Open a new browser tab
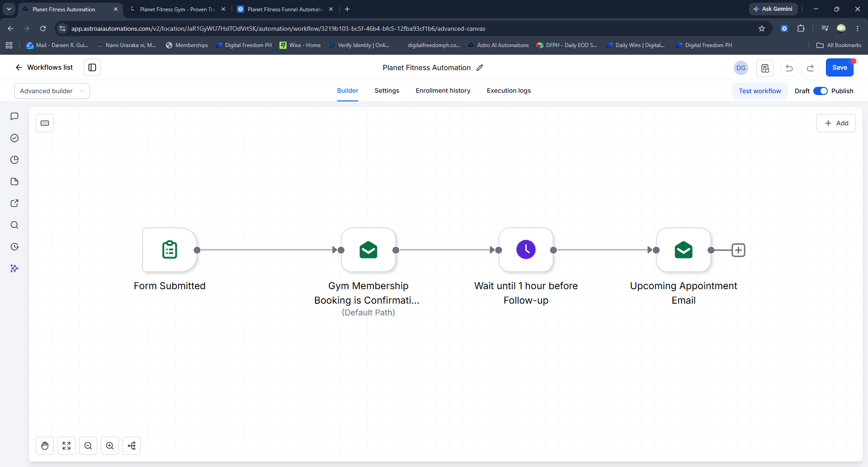This screenshot has width=868, height=467. [x=347, y=9]
